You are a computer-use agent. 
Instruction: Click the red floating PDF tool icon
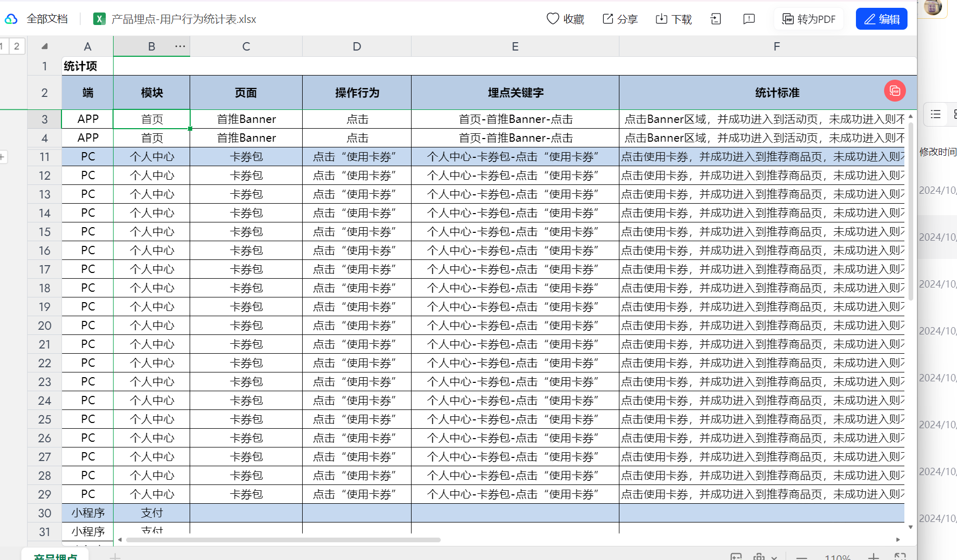[x=895, y=91]
